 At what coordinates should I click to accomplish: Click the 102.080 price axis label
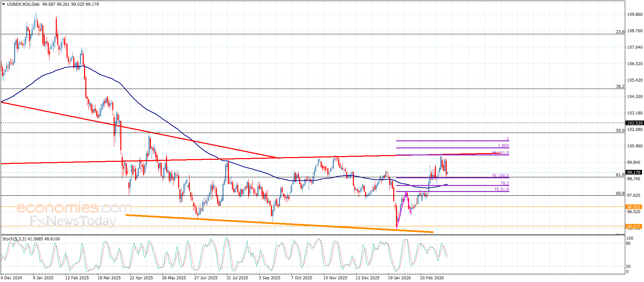pos(635,130)
